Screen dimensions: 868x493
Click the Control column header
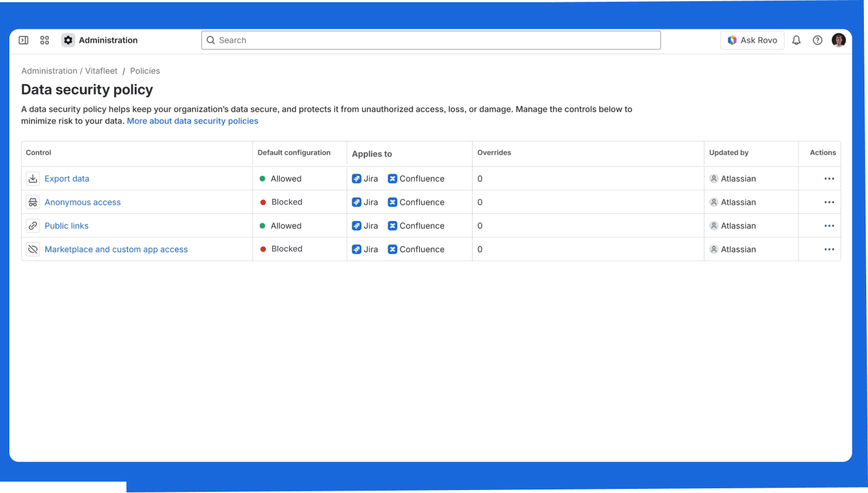coord(39,153)
